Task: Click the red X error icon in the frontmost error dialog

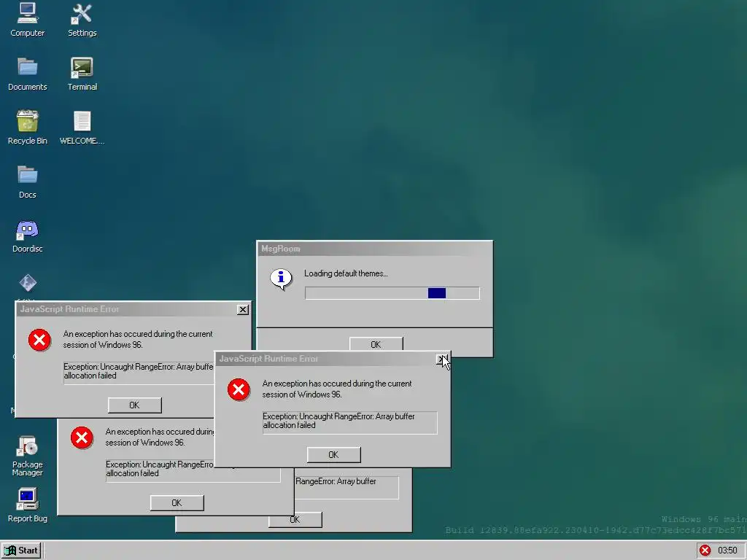Action: point(239,389)
